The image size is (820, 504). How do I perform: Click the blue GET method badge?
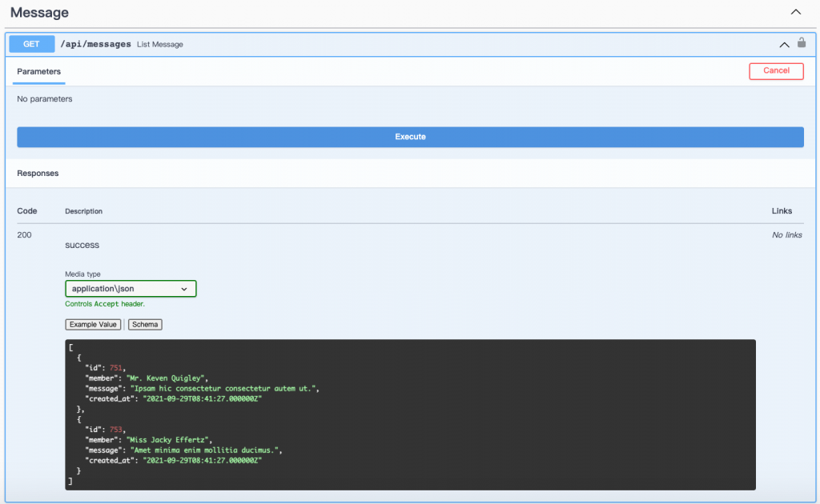pyautogui.click(x=31, y=44)
